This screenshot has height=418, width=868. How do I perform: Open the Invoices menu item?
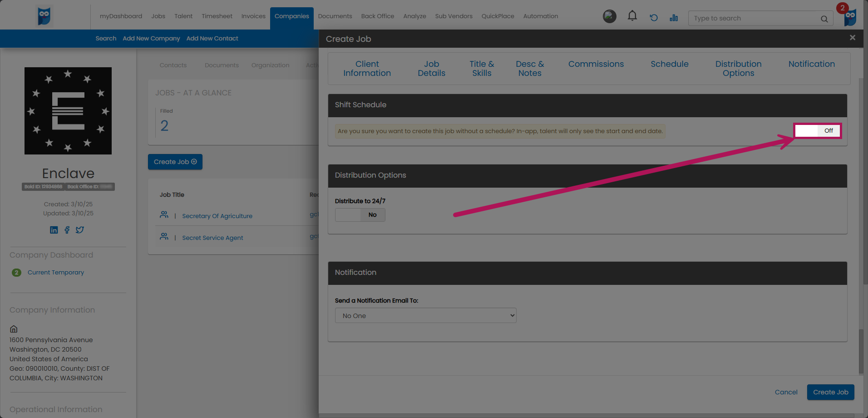pyautogui.click(x=253, y=16)
